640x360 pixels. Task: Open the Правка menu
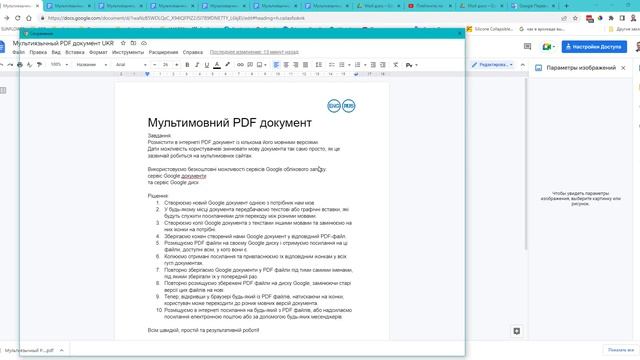pos(38,52)
